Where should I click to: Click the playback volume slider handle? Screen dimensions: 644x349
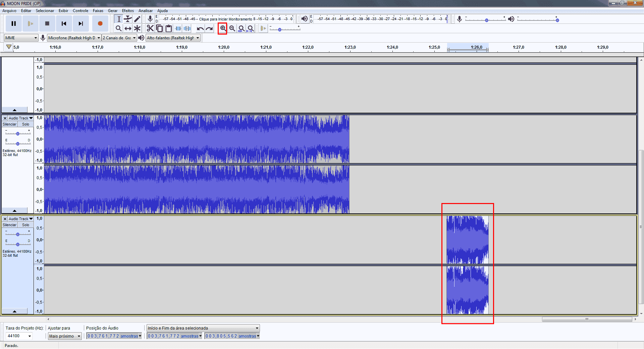click(557, 20)
